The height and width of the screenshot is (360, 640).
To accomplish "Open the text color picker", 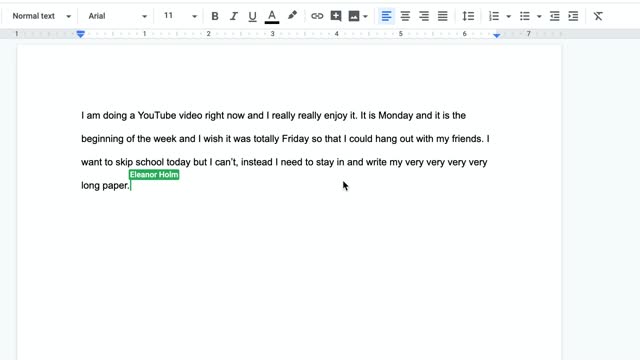I will (x=272, y=16).
